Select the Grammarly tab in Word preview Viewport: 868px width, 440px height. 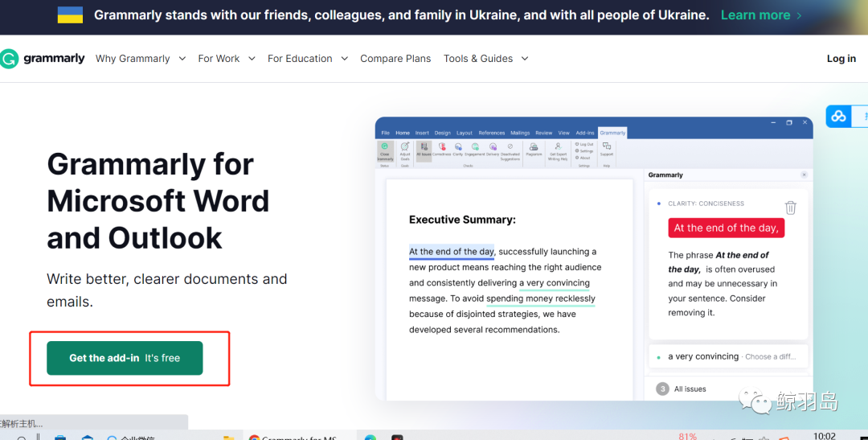point(612,133)
